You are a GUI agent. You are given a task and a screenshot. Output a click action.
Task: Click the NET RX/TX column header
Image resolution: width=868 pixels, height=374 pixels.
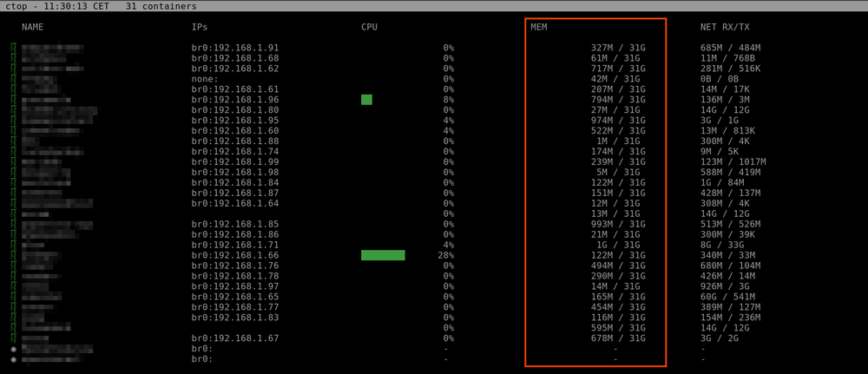[725, 27]
